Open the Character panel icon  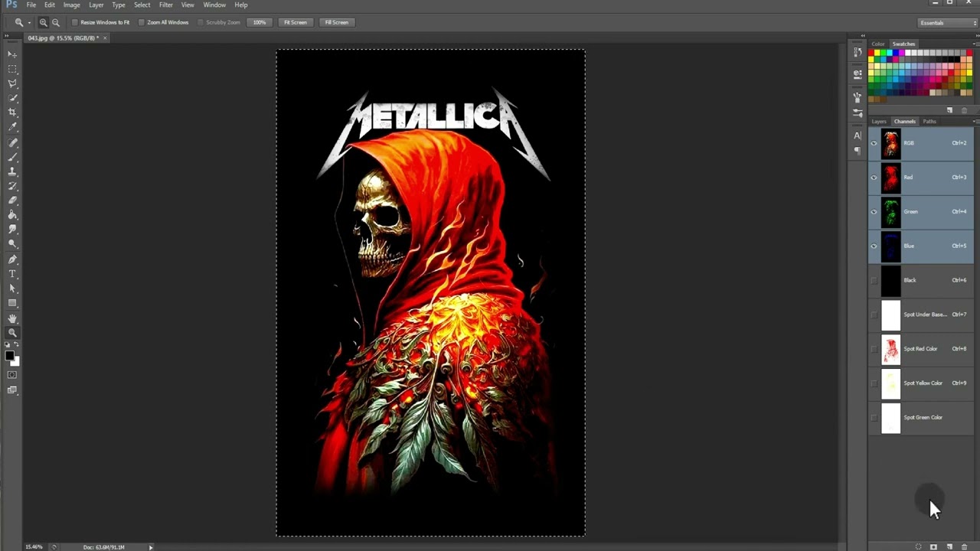[857, 135]
